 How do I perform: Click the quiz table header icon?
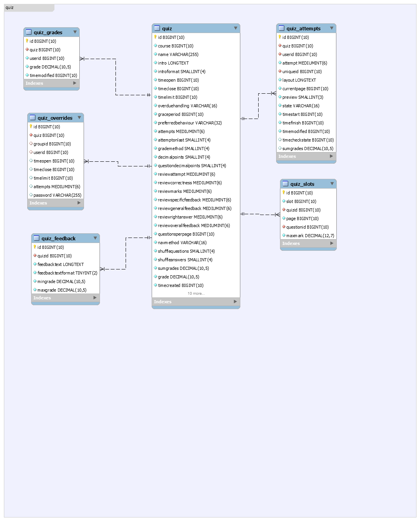(157, 28)
